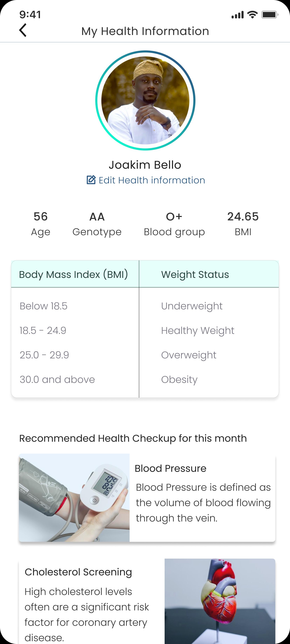Tap the Healthy Weight row
Screen dimensions: 290x644
[x=145, y=331]
